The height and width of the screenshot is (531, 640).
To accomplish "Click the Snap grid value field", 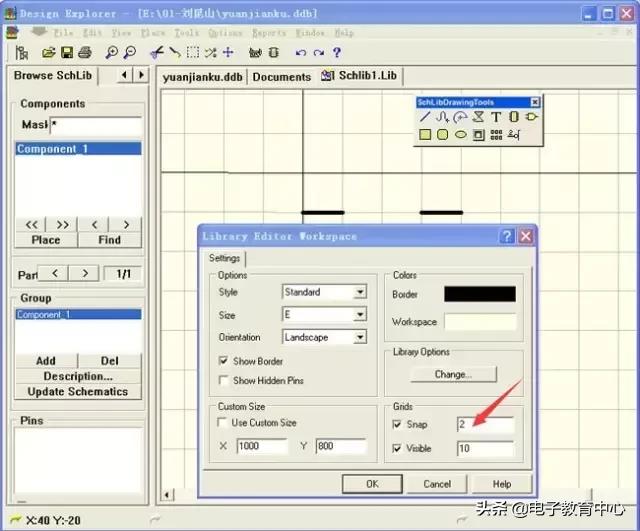I will (485, 424).
